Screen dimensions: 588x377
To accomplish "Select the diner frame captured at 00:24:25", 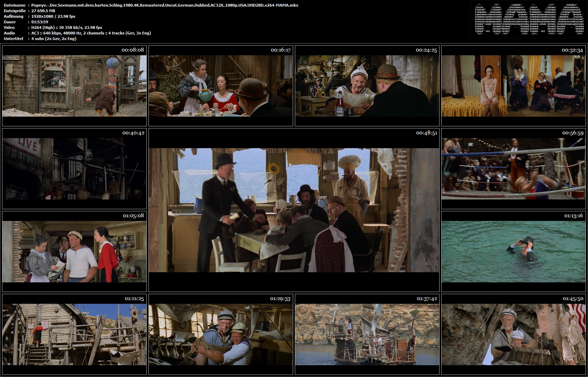I will pos(367,86).
